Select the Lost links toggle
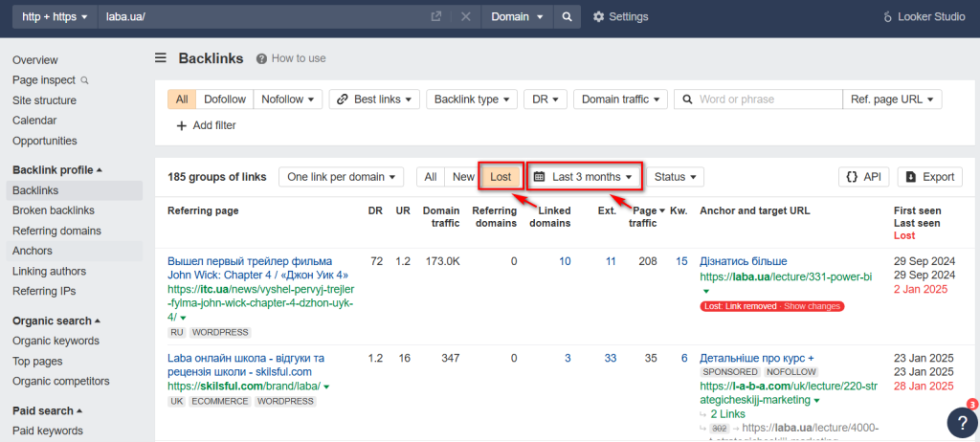The image size is (980, 442). (501, 177)
